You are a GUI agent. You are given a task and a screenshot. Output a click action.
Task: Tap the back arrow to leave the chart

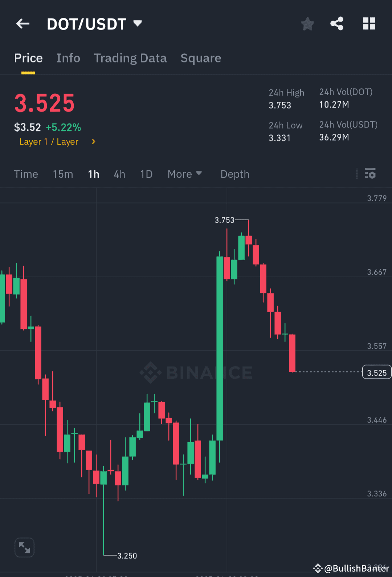[x=23, y=23]
